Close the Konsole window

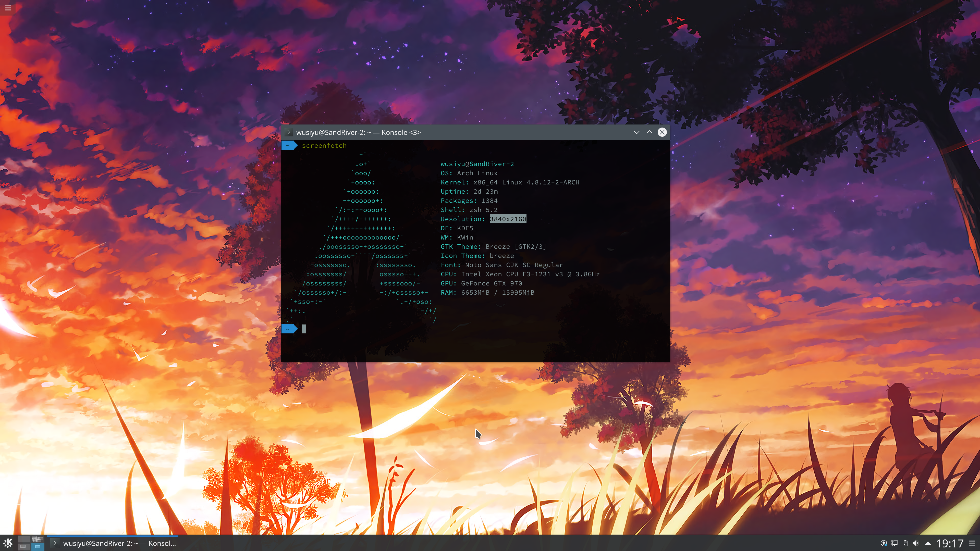coord(662,132)
